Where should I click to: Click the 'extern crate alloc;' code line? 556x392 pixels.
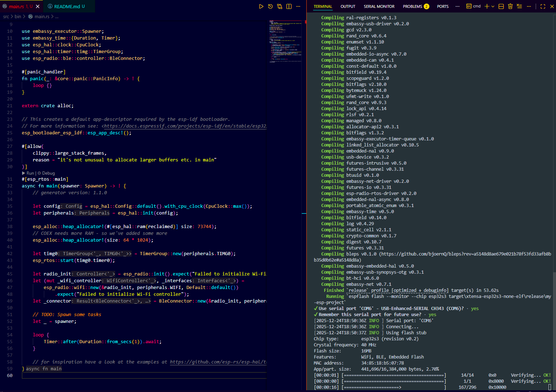[47, 106]
